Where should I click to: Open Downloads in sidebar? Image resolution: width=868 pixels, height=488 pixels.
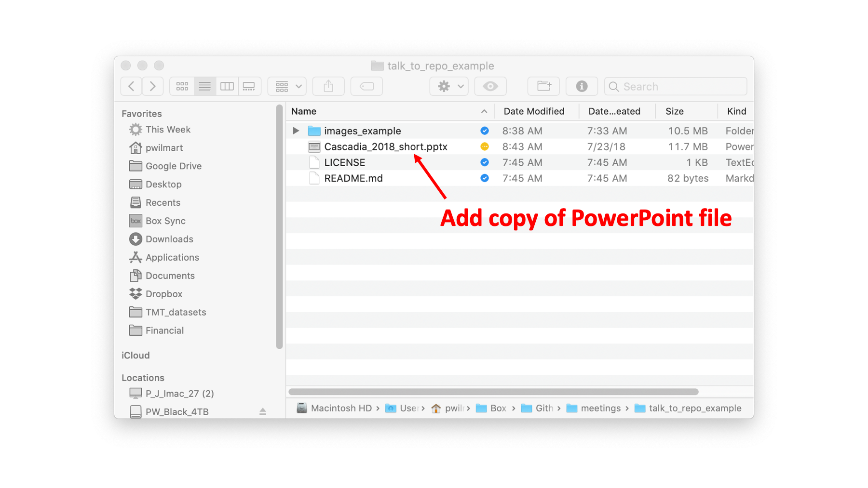coord(161,239)
